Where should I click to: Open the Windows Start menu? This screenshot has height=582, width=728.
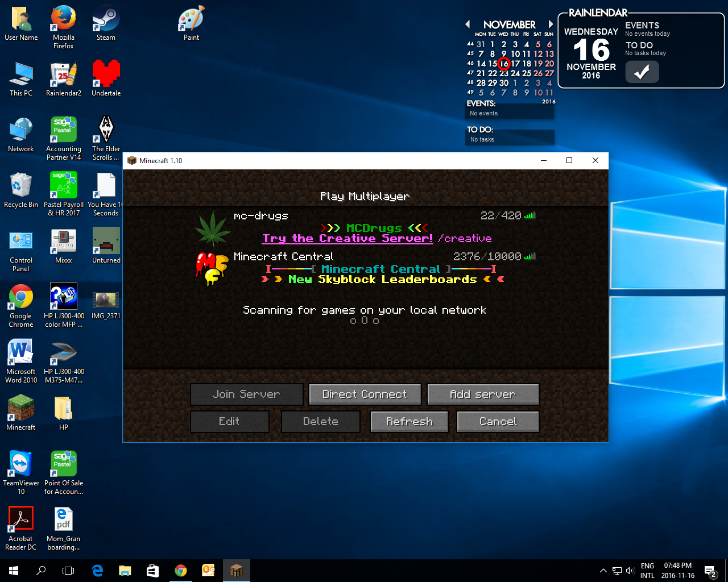click(14, 571)
